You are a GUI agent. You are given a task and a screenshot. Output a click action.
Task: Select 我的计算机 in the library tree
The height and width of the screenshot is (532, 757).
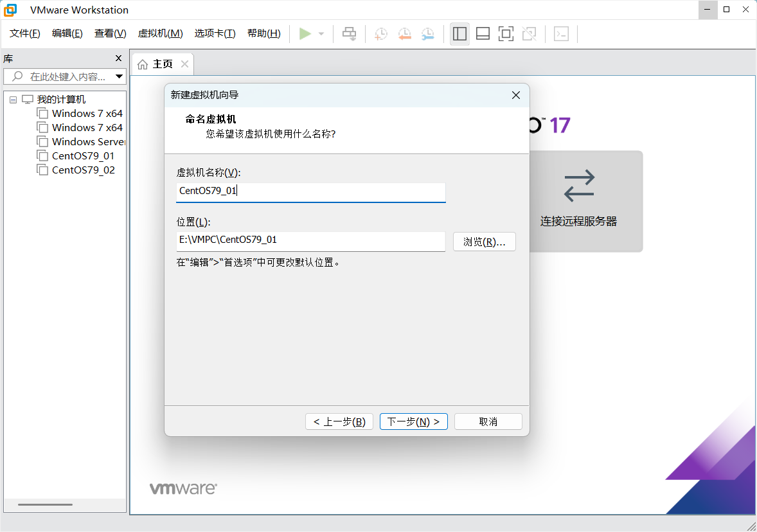[61, 100]
